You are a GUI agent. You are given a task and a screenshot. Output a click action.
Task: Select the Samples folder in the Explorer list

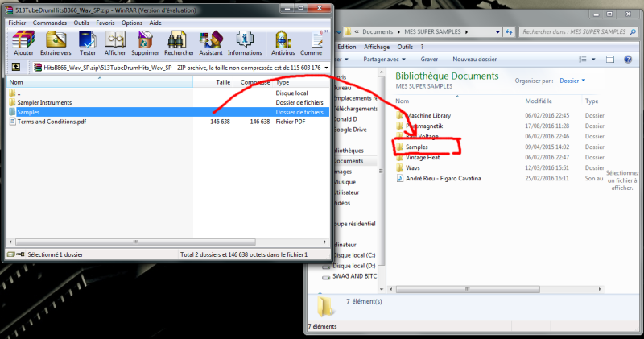click(x=416, y=147)
